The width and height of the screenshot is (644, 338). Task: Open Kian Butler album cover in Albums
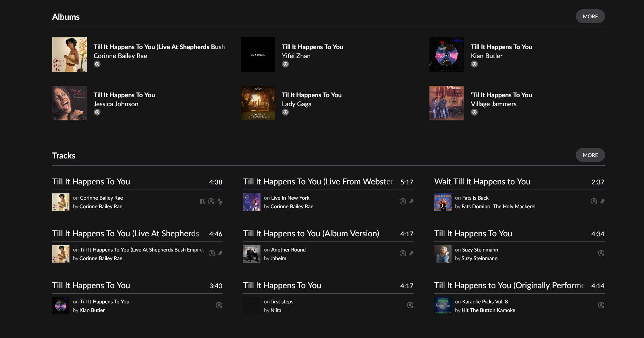click(x=447, y=55)
